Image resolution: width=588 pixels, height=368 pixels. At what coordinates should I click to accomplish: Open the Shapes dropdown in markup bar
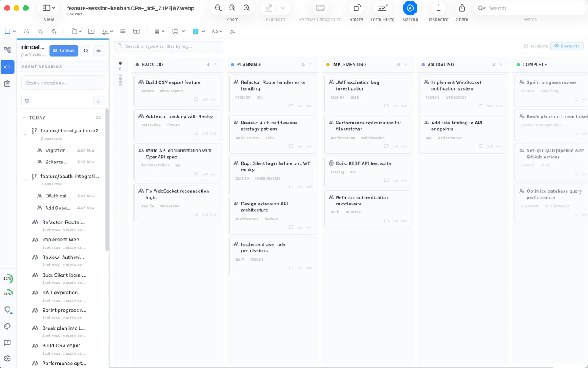tap(77, 32)
